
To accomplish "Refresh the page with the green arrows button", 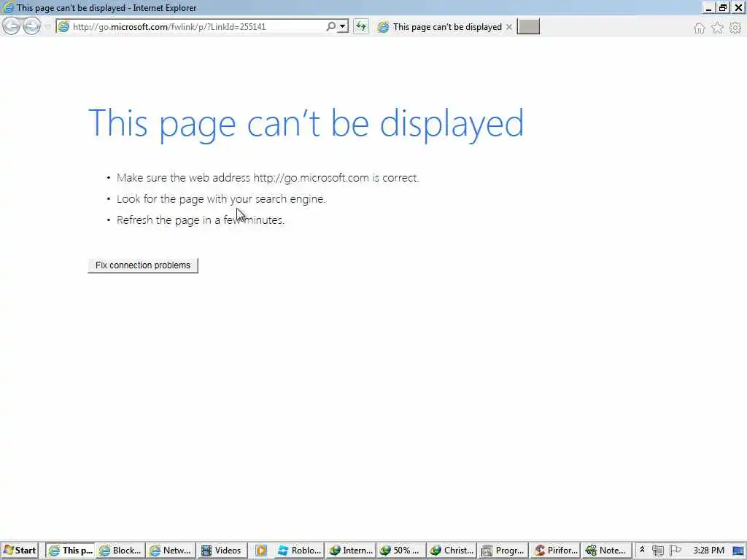I will tap(361, 27).
